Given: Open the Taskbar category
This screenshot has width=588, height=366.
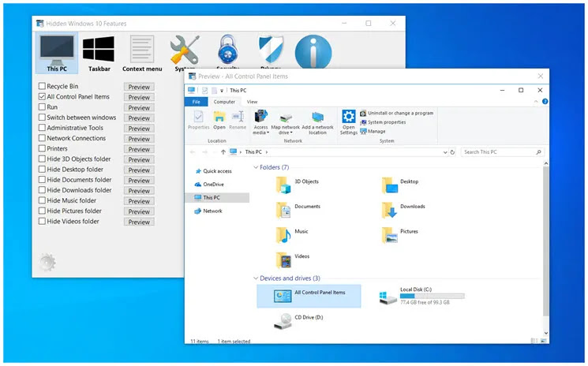Looking at the screenshot, I should [x=99, y=53].
